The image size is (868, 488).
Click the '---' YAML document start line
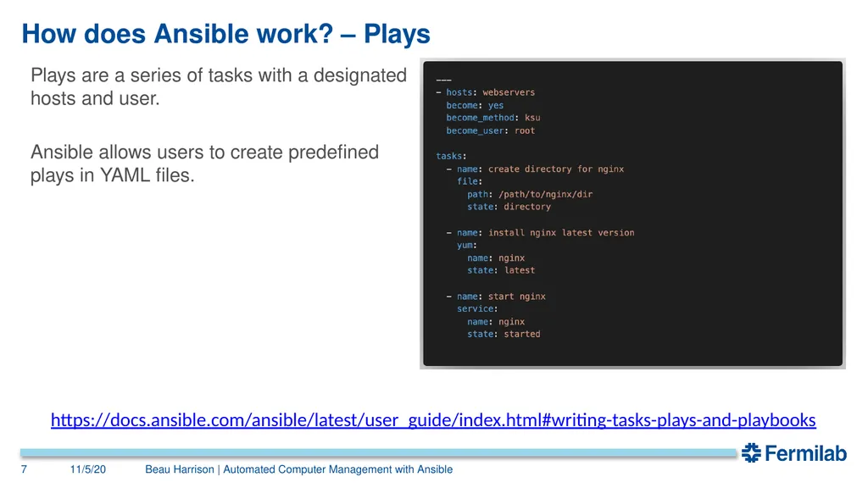(x=443, y=80)
